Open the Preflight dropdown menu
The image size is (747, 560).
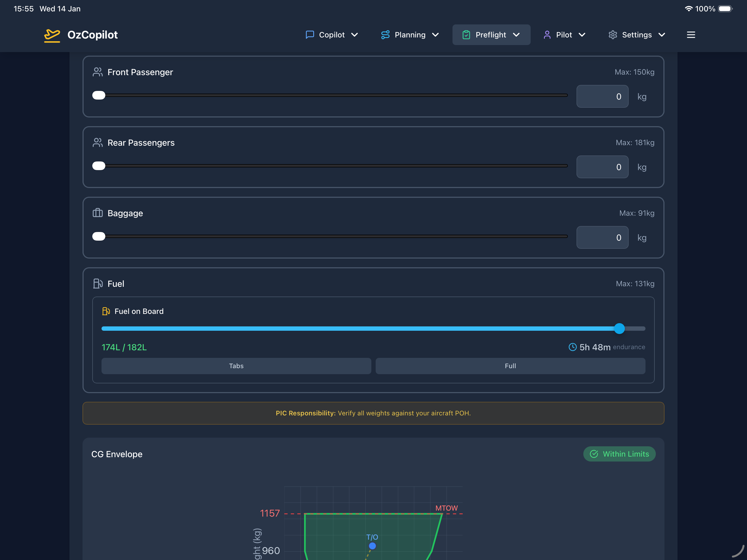[516, 34]
